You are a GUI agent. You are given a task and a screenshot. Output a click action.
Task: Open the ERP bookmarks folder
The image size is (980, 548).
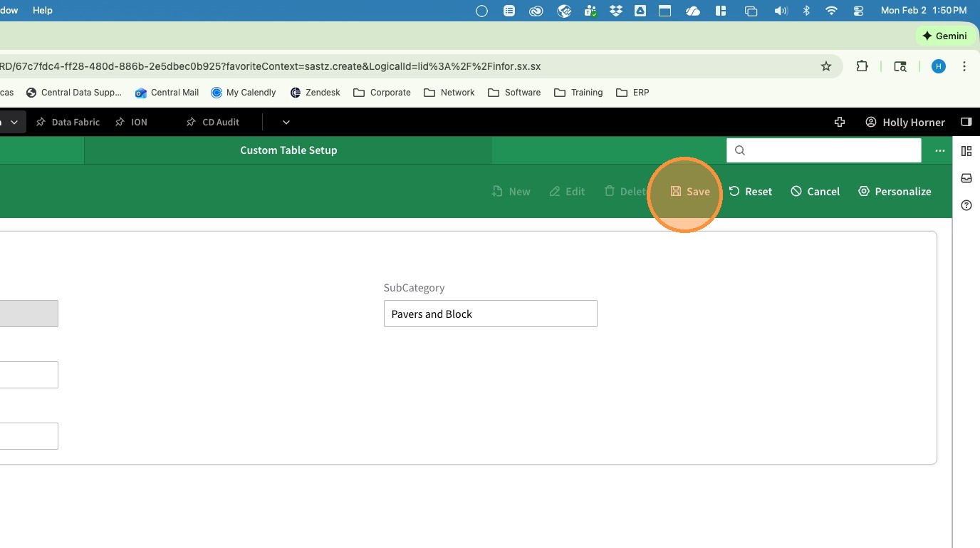coord(632,93)
